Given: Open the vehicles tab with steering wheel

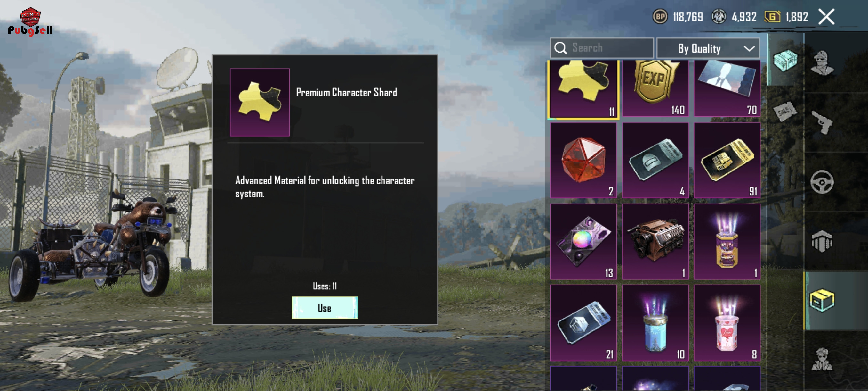Looking at the screenshot, I should tap(822, 182).
